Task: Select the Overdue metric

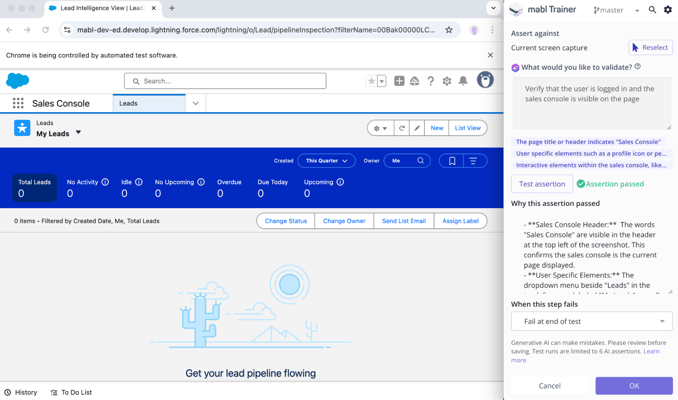Action: point(229,188)
